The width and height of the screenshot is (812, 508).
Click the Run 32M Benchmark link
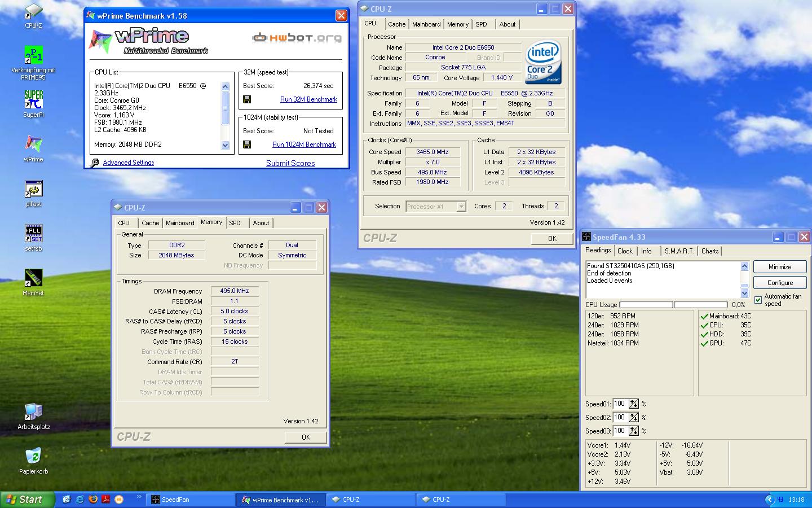point(308,99)
